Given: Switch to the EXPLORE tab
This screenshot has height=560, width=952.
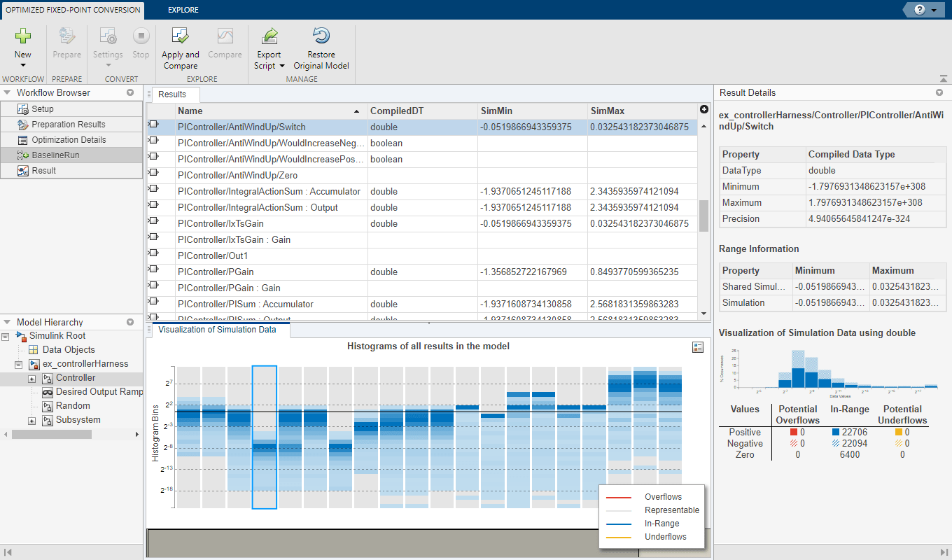Looking at the screenshot, I should pos(183,10).
